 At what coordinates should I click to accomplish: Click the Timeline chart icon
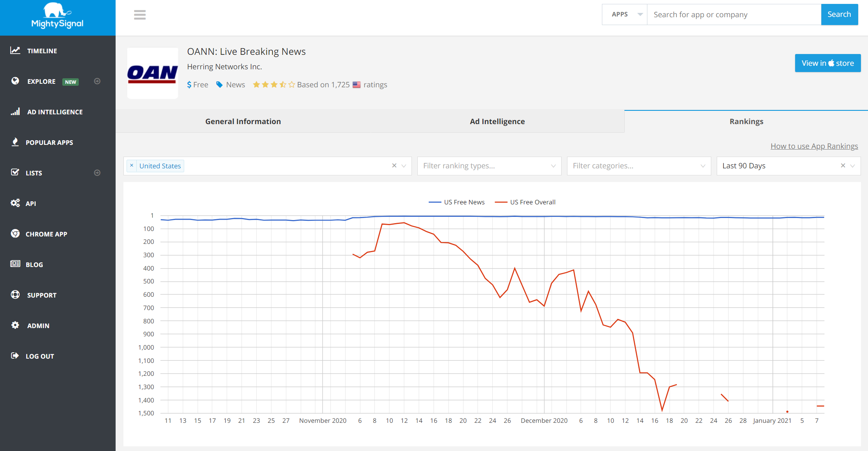(x=15, y=51)
